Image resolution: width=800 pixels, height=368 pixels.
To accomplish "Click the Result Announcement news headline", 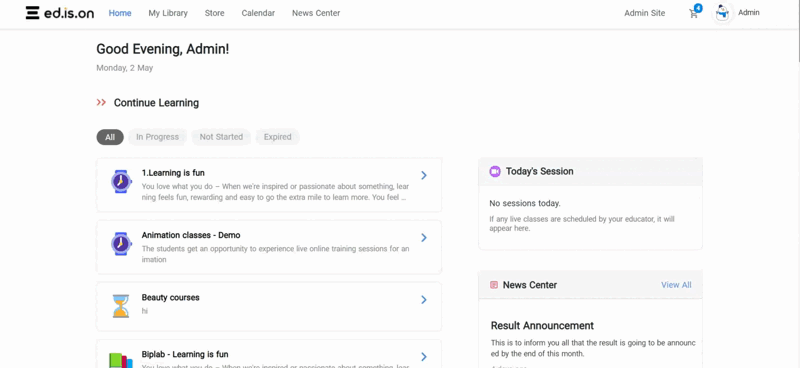I will [x=542, y=326].
